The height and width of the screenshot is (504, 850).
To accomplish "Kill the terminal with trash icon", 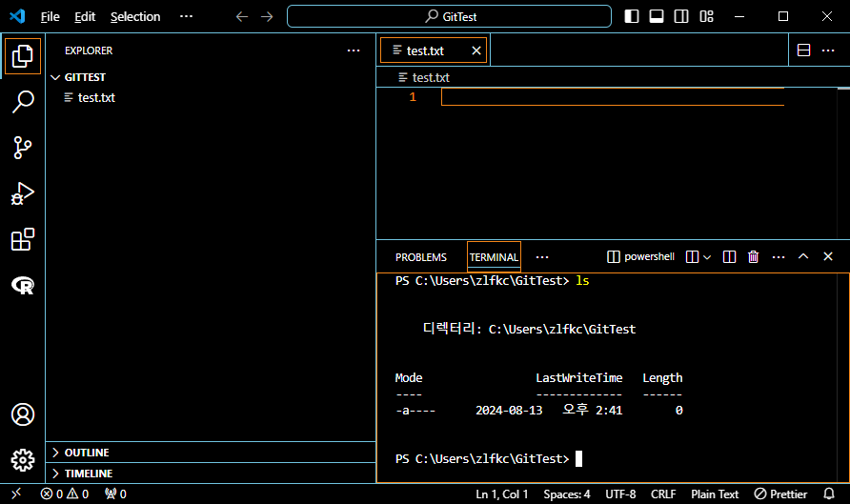I will pyautogui.click(x=754, y=257).
